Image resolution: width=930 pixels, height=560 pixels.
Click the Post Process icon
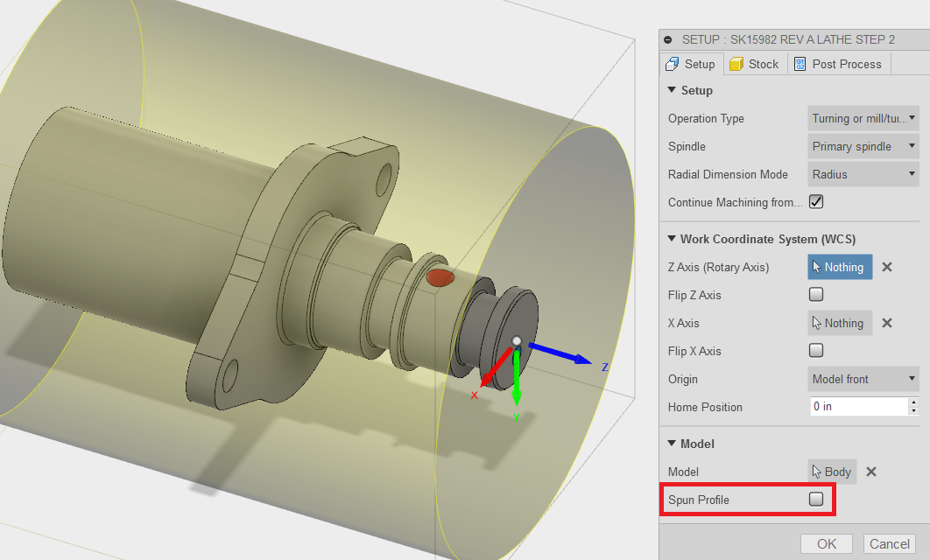pos(799,63)
